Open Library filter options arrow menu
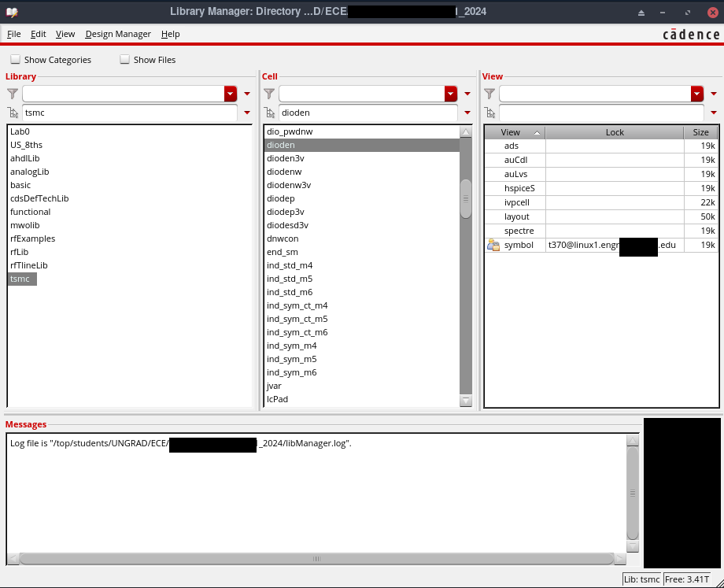Screen dimensions: 724x588 (x=247, y=94)
